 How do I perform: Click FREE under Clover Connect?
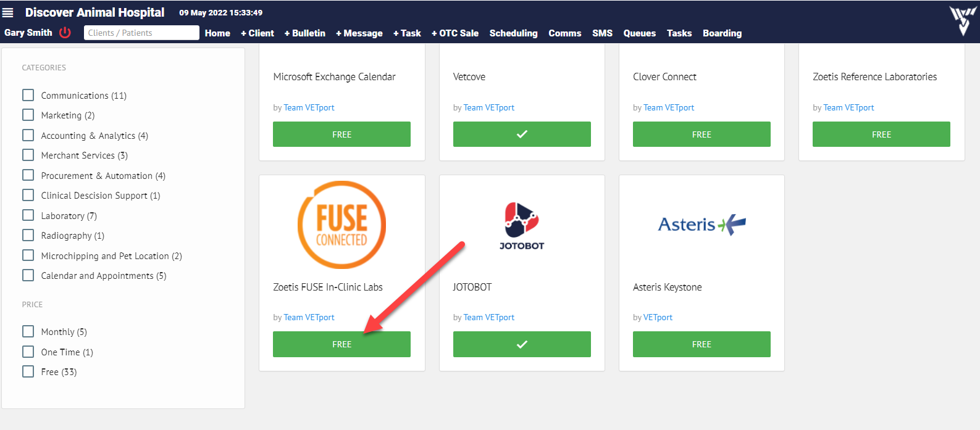point(701,134)
